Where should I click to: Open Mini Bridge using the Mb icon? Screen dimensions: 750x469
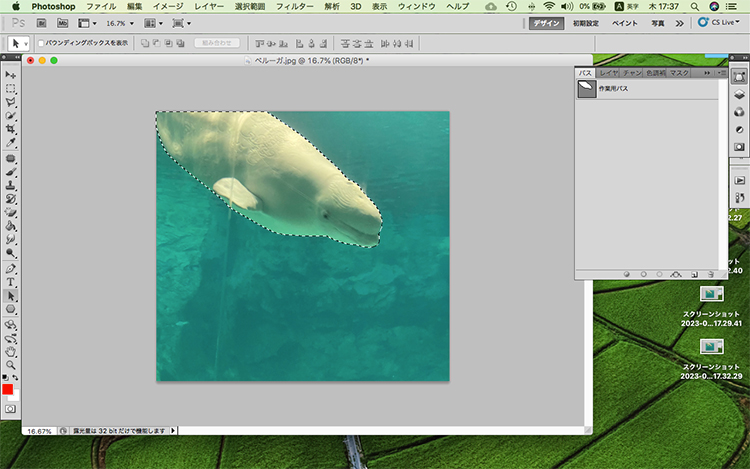pos(64,22)
